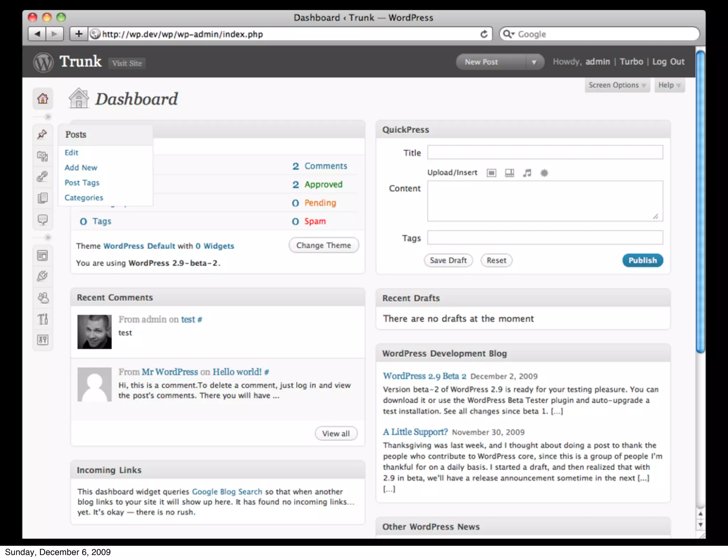Click the Add Audio music note icon

tap(527, 173)
